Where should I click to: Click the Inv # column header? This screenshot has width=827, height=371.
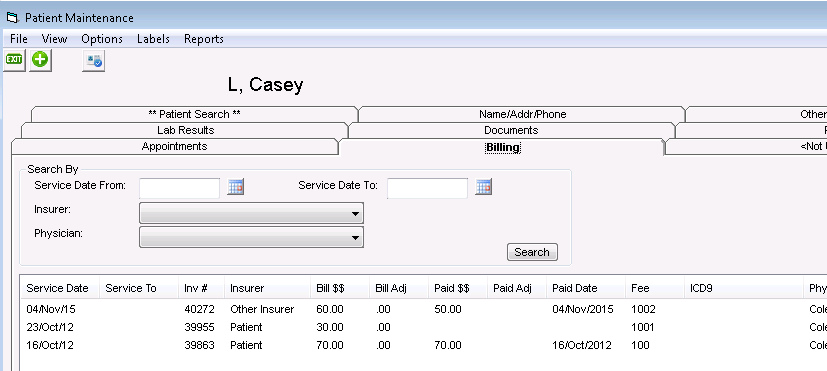201,288
